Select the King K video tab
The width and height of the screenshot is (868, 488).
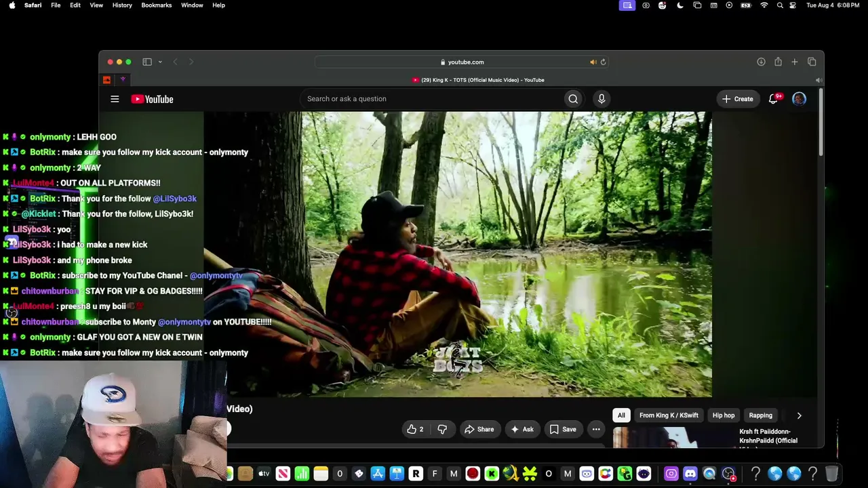click(478, 80)
